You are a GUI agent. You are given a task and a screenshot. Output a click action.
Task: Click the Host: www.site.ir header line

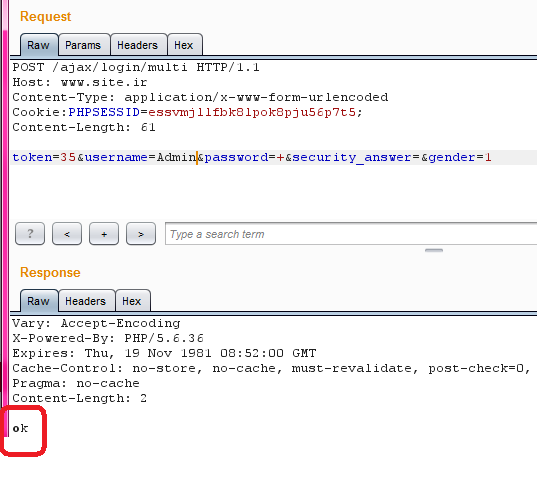click(80, 82)
